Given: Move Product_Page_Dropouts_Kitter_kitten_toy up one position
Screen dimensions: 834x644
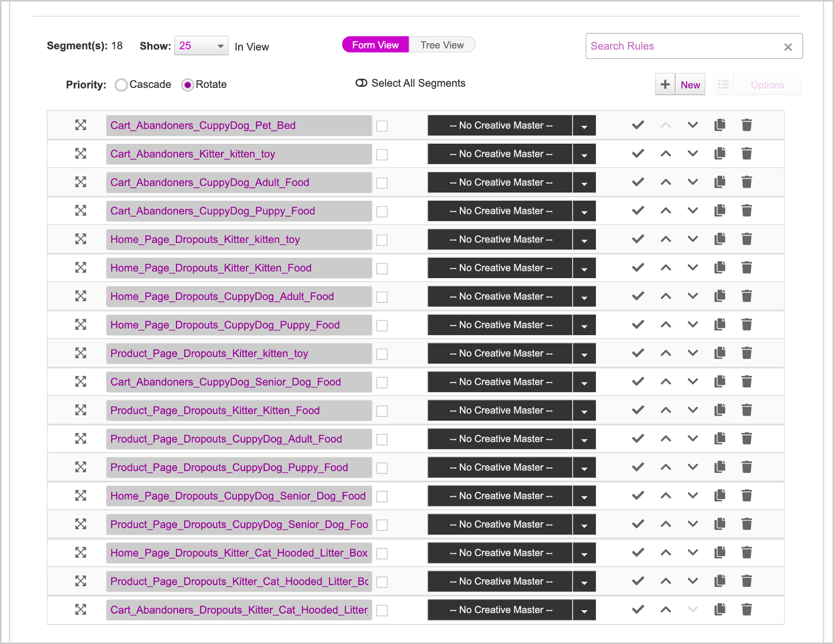Looking at the screenshot, I should (x=666, y=353).
